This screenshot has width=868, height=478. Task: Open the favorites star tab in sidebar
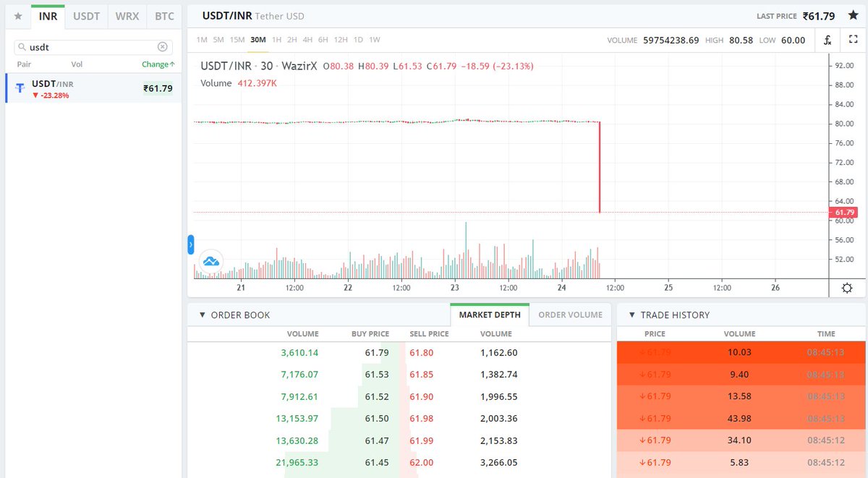pyautogui.click(x=17, y=15)
